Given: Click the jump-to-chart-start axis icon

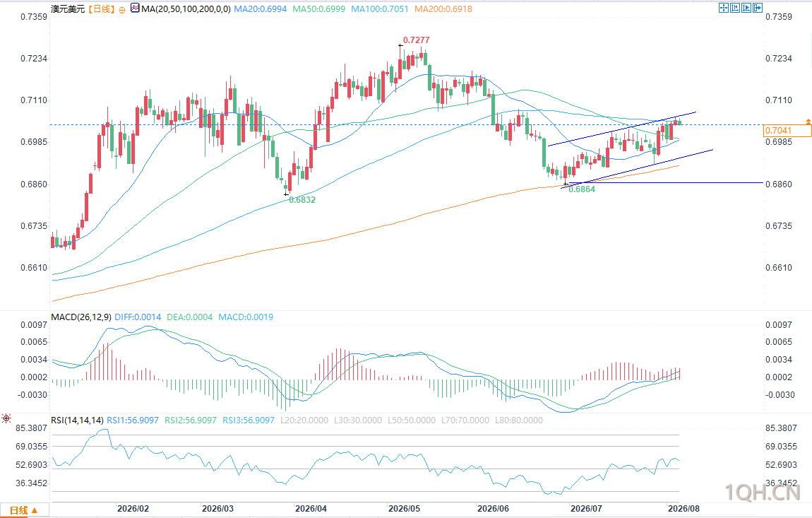Looking at the screenshot, I should pyautogui.click(x=735, y=8).
